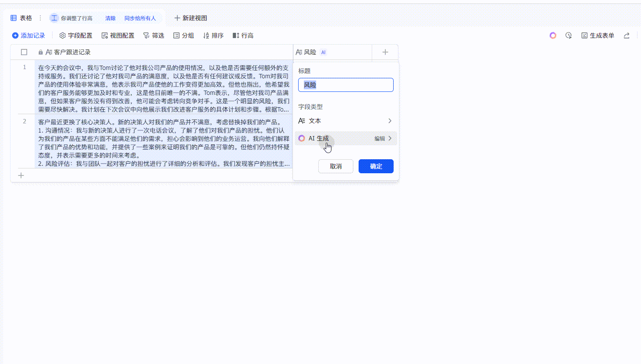Click the add record plus icon
Image resolution: width=641 pixels, height=364 pixels.
click(x=15, y=35)
